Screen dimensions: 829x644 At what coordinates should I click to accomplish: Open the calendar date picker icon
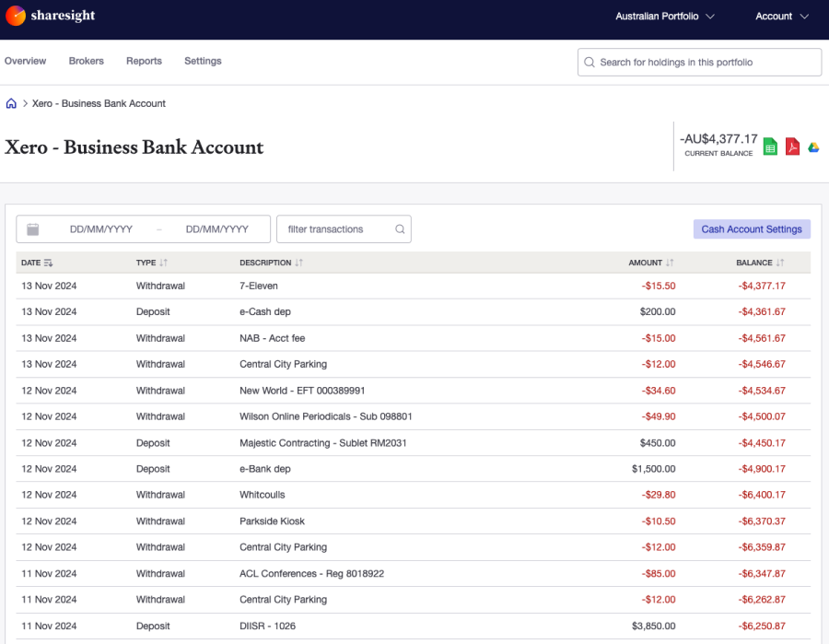32,228
